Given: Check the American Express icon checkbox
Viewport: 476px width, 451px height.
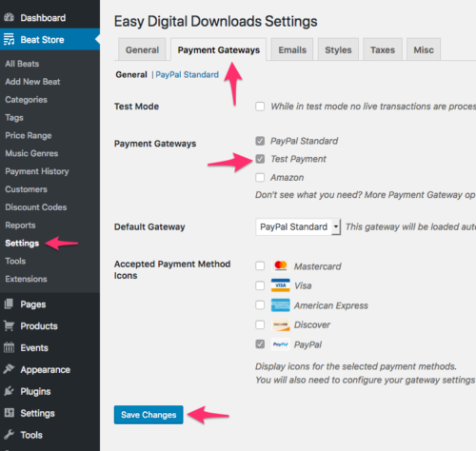Looking at the screenshot, I should tap(260, 305).
